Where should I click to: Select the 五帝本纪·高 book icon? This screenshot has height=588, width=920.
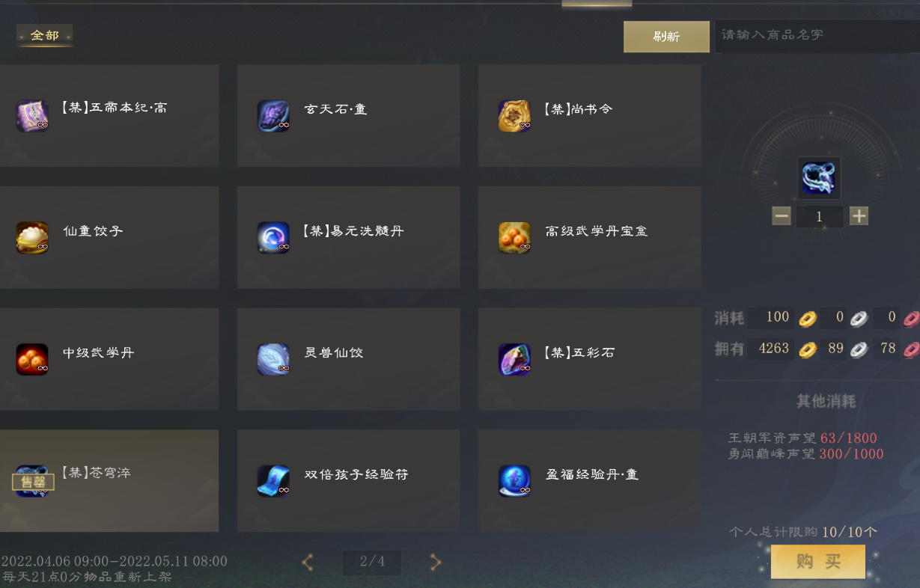(x=32, y=116)
